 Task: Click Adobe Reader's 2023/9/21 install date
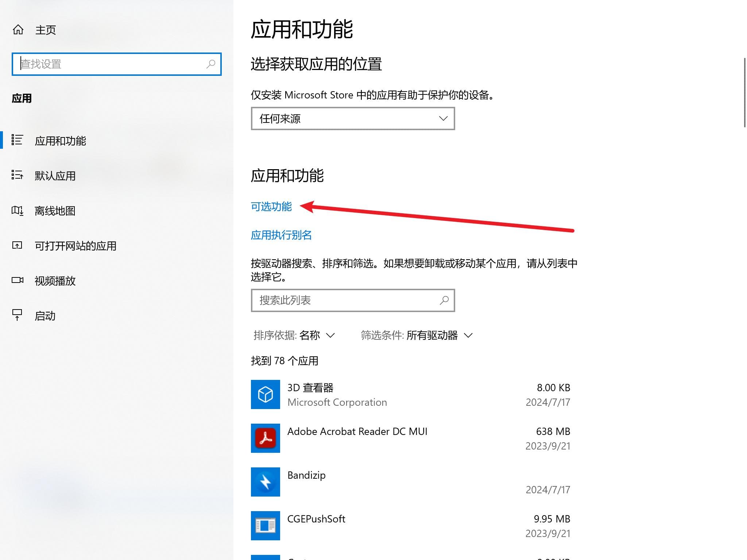coord(548,446)
